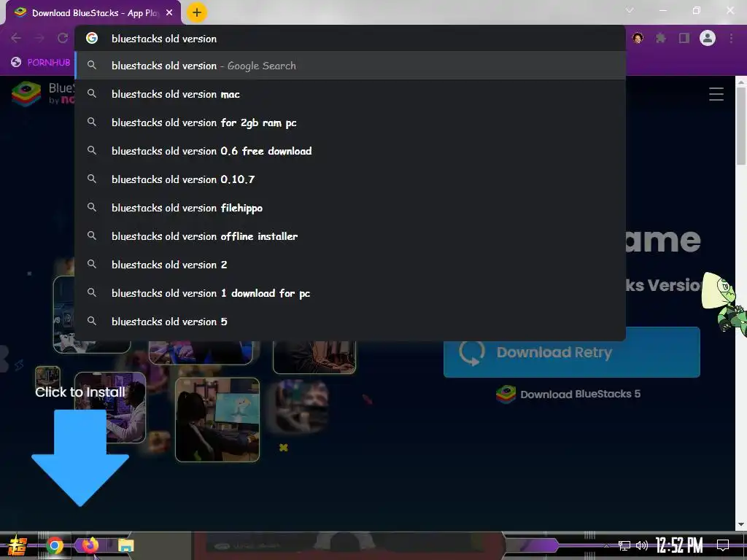Screen dimensions: 747x560
Task: Click the avatar extension icon in toolbar
Action: (638, 38)
